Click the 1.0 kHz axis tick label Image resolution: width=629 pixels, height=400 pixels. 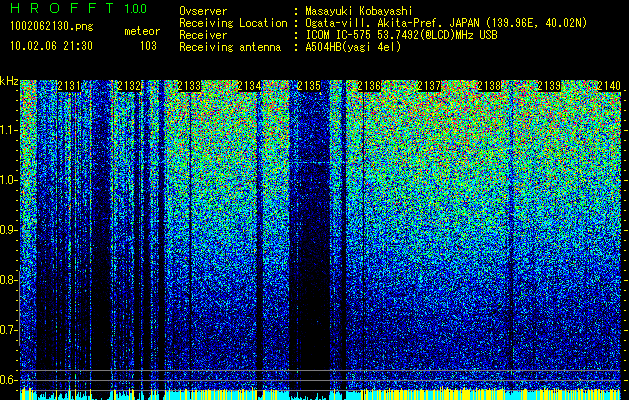click(9, 180)
